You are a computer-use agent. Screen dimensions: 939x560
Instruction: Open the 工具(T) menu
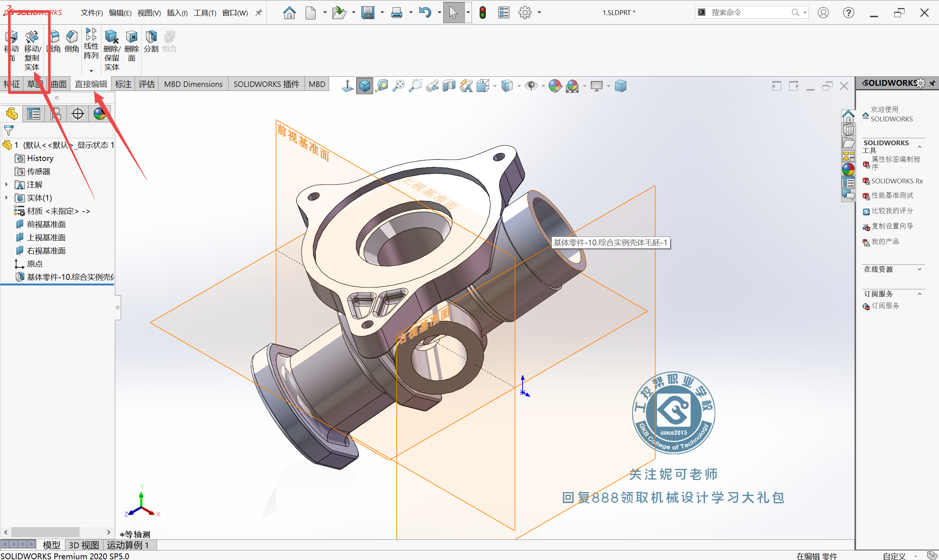[x=205, y=13]
